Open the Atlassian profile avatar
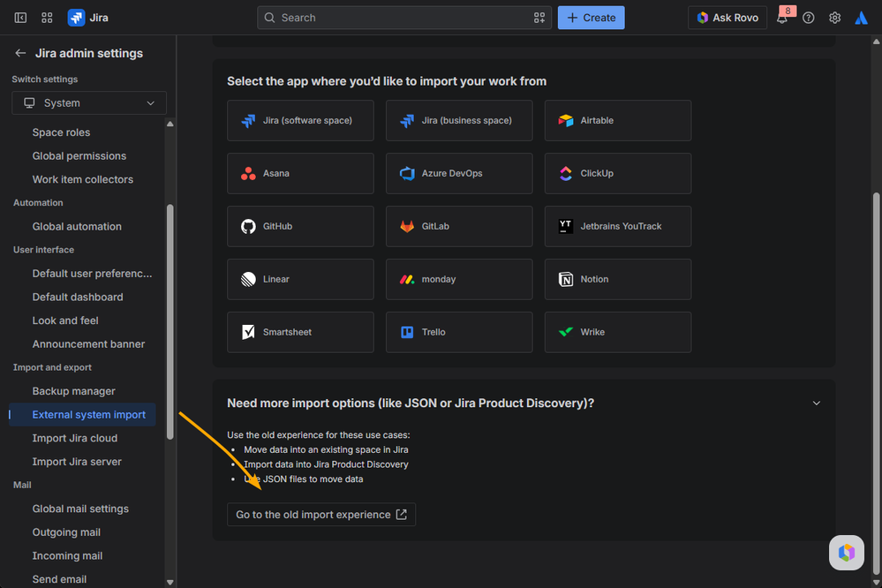This screenshot has width=882, height=588. (x=861, y=18)
